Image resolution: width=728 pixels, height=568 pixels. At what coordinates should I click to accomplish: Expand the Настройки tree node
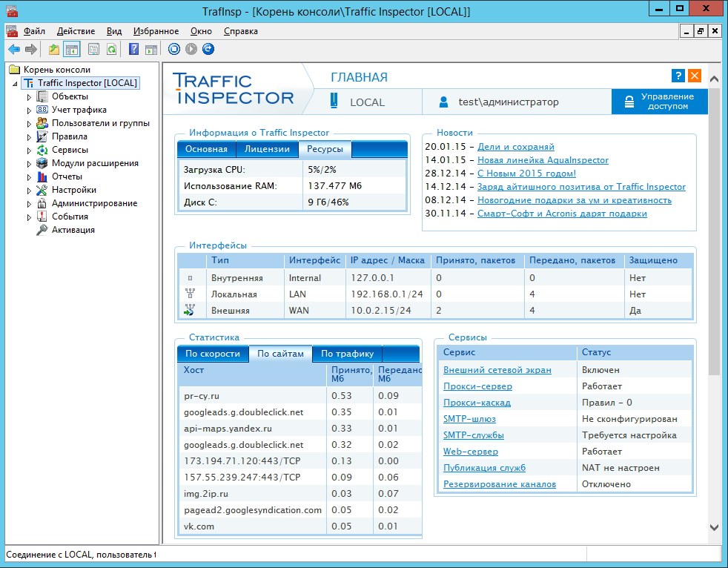coord(30,190)
